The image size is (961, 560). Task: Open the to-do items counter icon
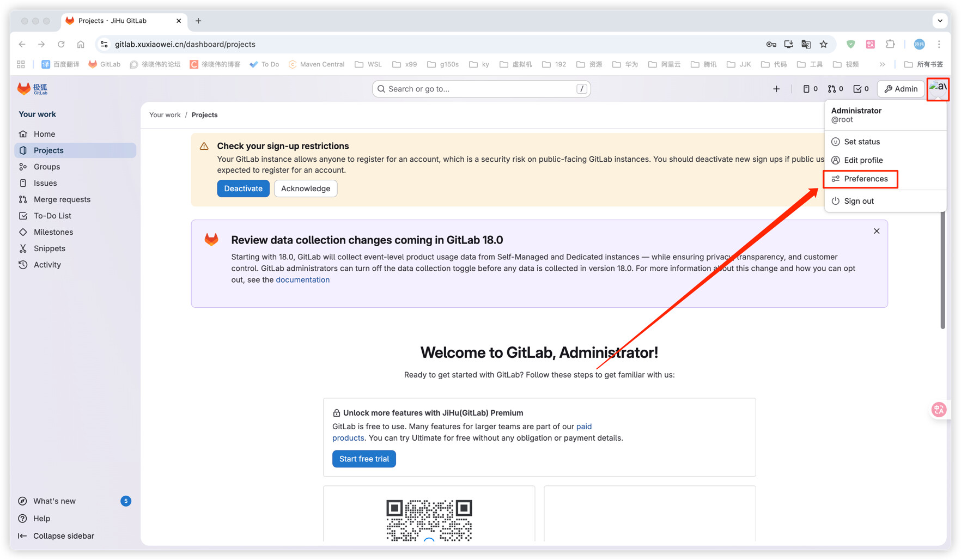(x=861, y=89)
